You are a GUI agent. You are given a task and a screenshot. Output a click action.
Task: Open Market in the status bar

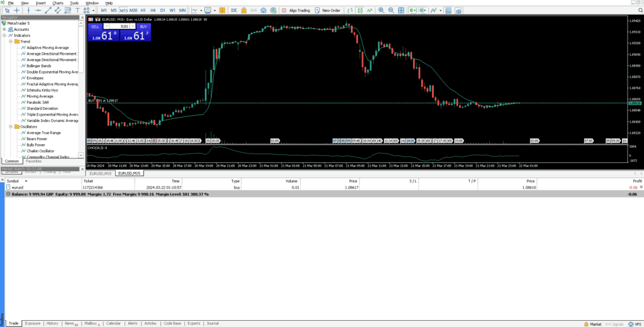tap(592, 324)
